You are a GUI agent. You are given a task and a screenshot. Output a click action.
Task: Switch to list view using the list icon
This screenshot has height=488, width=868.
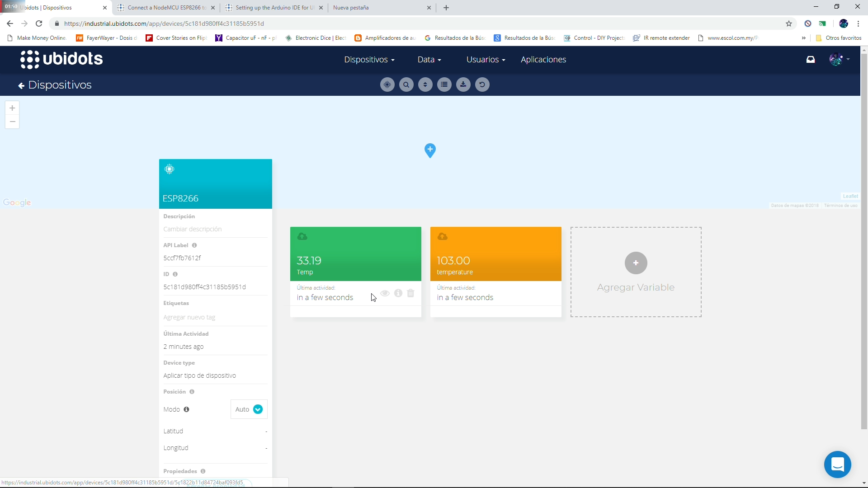pyautogui.click(x=444, y=84)
